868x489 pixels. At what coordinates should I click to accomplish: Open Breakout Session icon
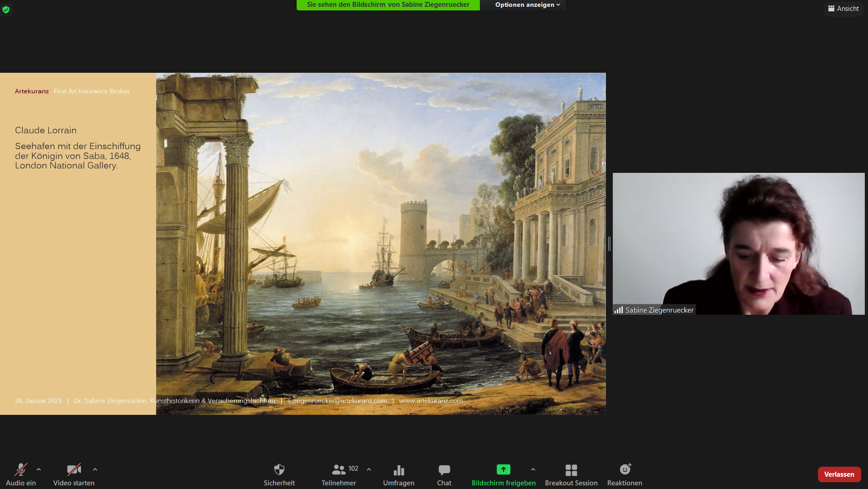point(571,469)
